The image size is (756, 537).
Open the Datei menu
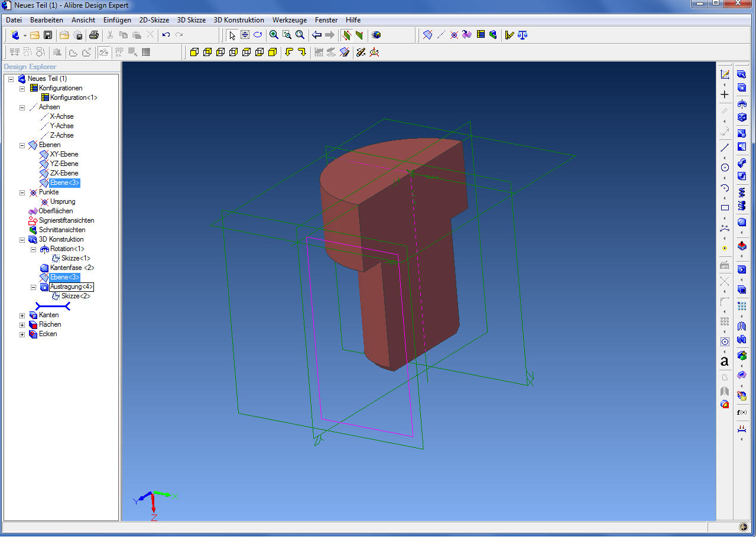tap(14, 20)
